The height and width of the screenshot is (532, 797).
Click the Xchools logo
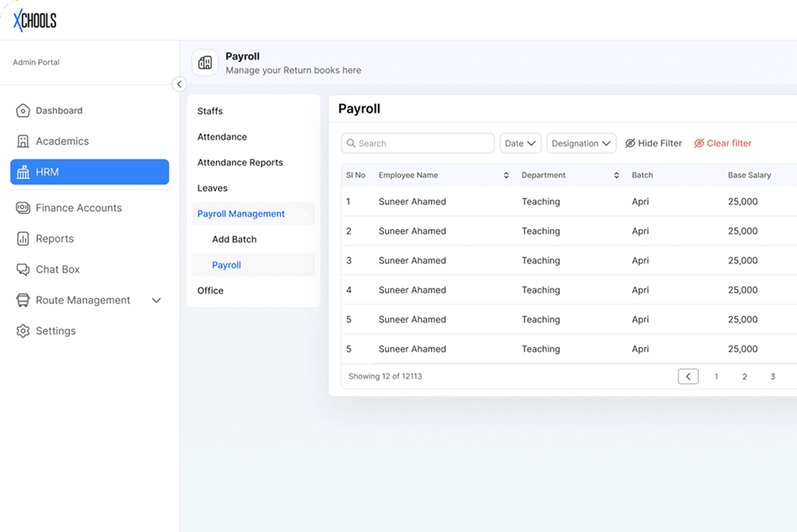click(35, 20)
